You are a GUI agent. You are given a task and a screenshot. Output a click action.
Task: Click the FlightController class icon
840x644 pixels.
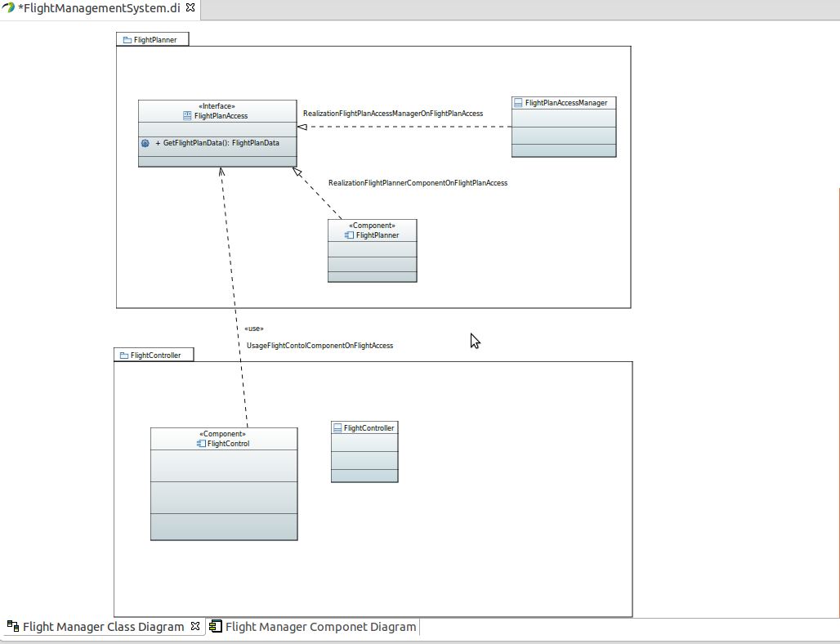(x=337, y=428)
